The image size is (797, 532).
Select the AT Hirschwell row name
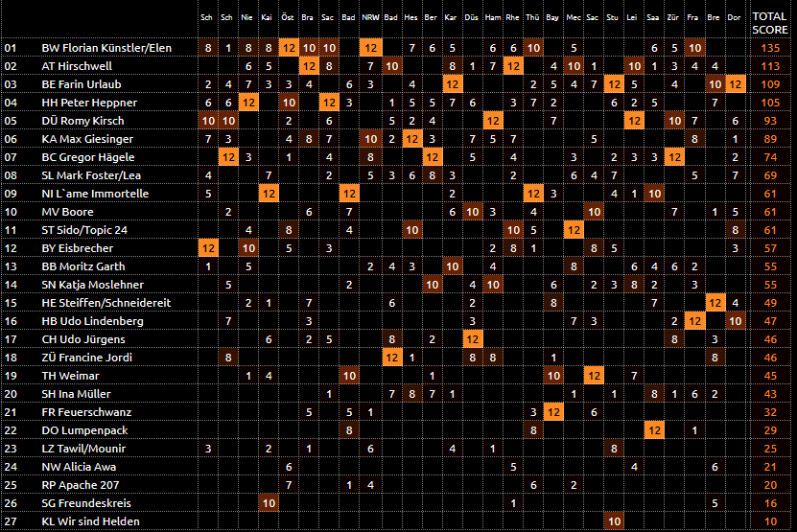[77, 66]
